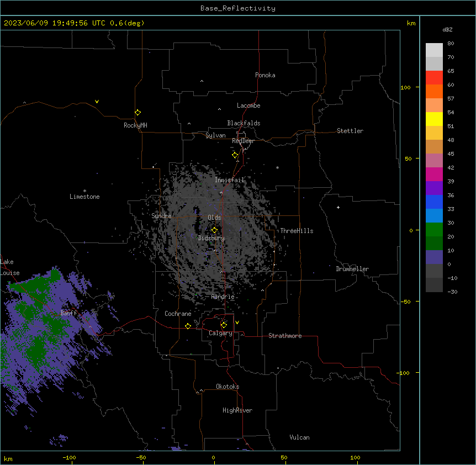
Task: Click the green legend swatch between 30 and 20
Action: tap(434, 230)
